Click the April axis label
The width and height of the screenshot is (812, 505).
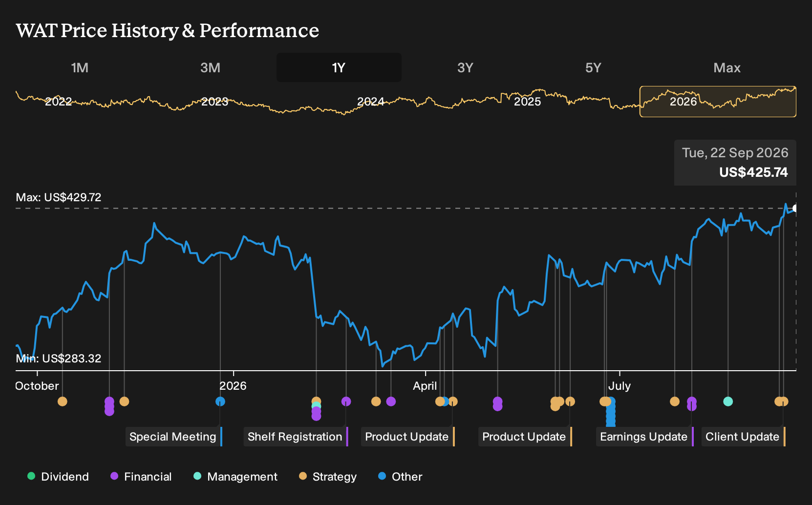[x=425, y=386]
